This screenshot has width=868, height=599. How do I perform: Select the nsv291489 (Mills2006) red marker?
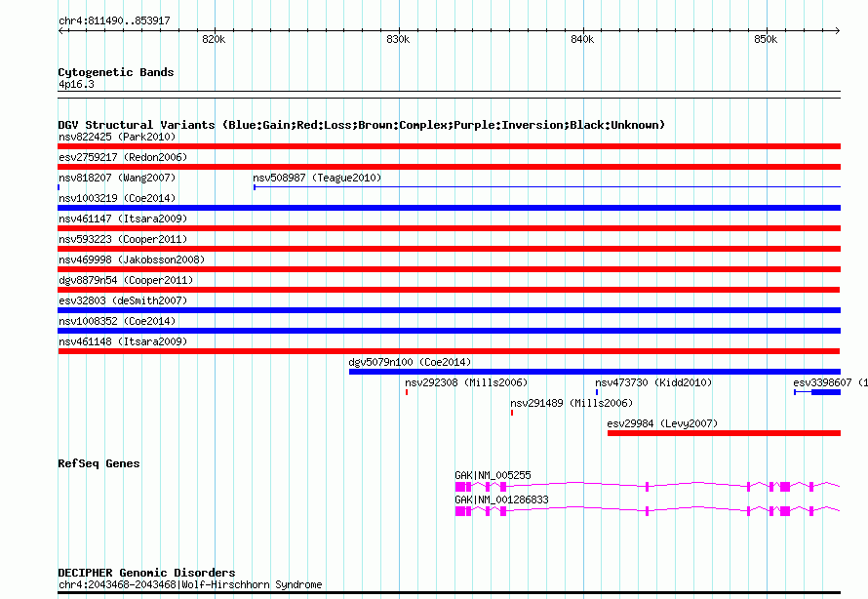click(x=512, y=413)
